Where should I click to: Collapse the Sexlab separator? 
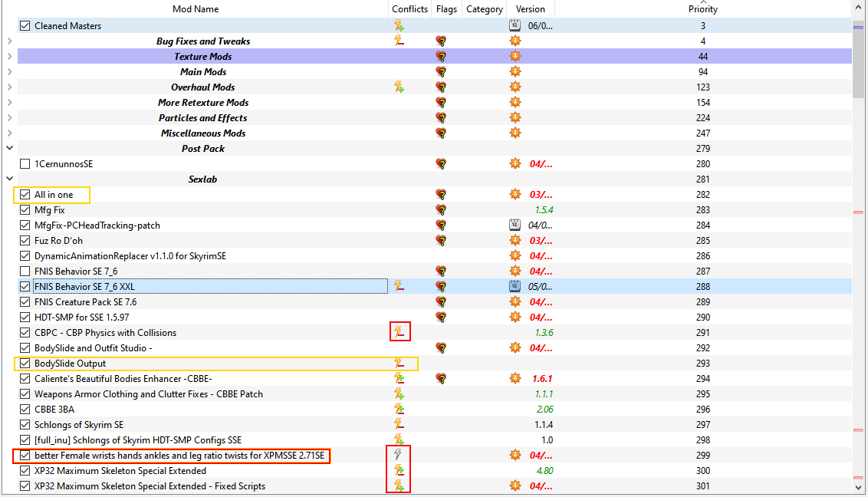pyautogui.click(x=9, y=178)
